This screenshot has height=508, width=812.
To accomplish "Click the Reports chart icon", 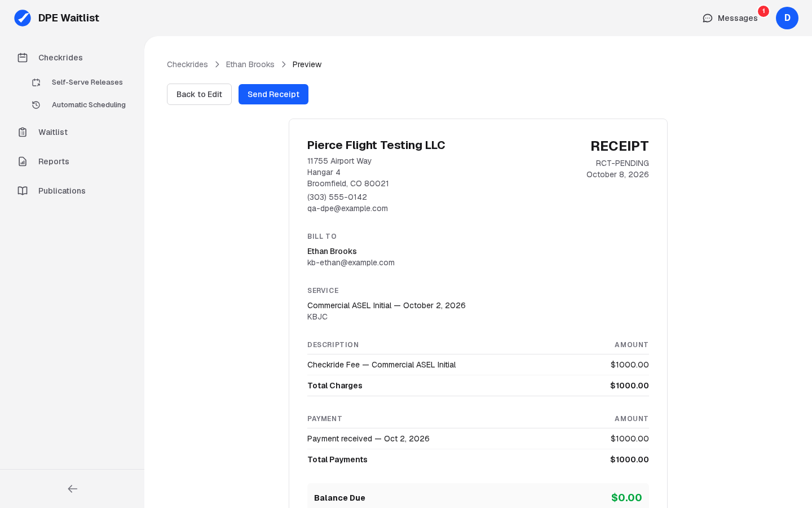I will tap(23, 161).
